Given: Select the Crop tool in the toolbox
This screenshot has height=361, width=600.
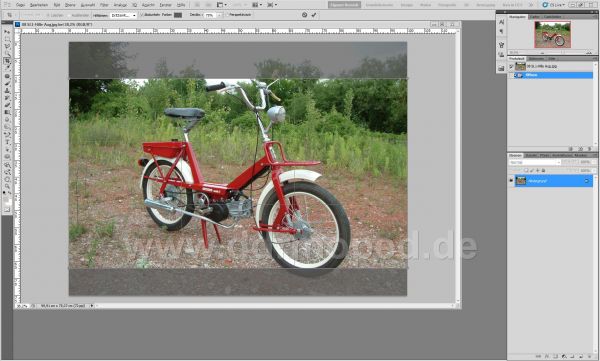Looking at the screenshot, I should (x=7, y=61).
